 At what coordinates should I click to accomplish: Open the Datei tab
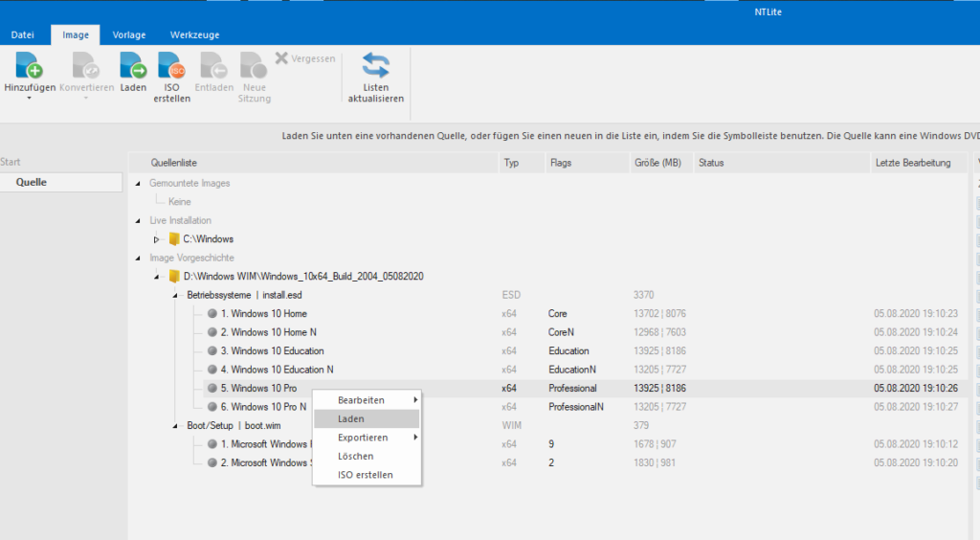tap(23, 35)
